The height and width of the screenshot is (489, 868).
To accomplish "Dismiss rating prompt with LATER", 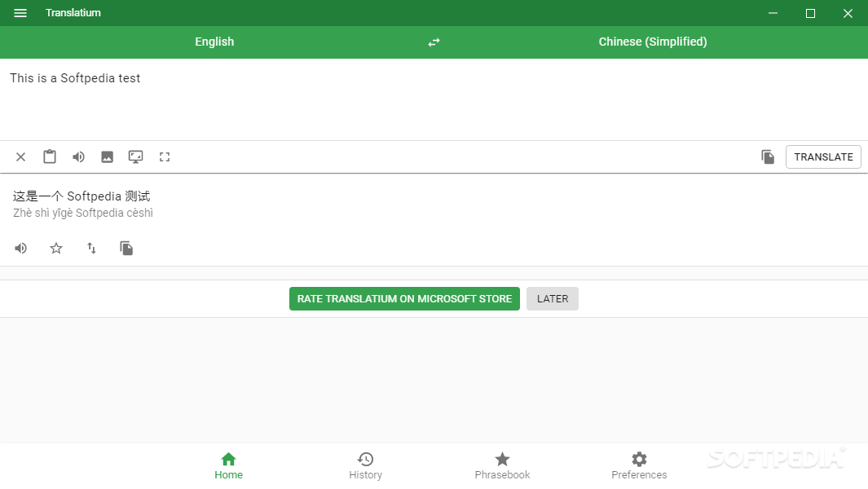I will (x=553, y=298).
